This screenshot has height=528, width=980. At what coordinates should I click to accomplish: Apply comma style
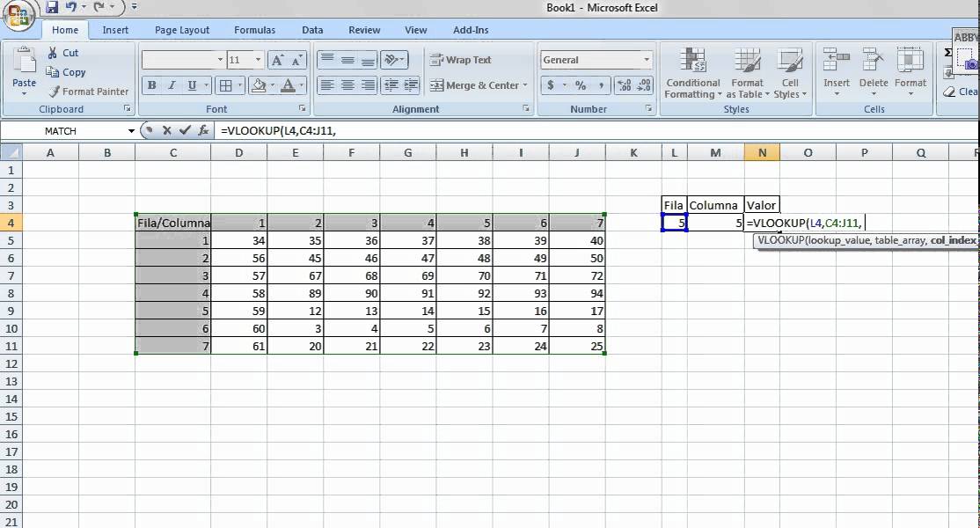coord(601,85)
